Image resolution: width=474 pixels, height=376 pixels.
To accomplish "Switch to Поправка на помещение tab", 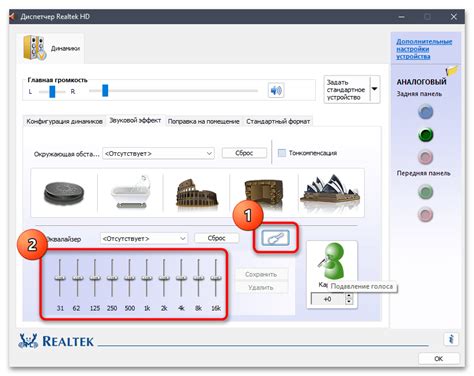I will click(x=204, y=121).
